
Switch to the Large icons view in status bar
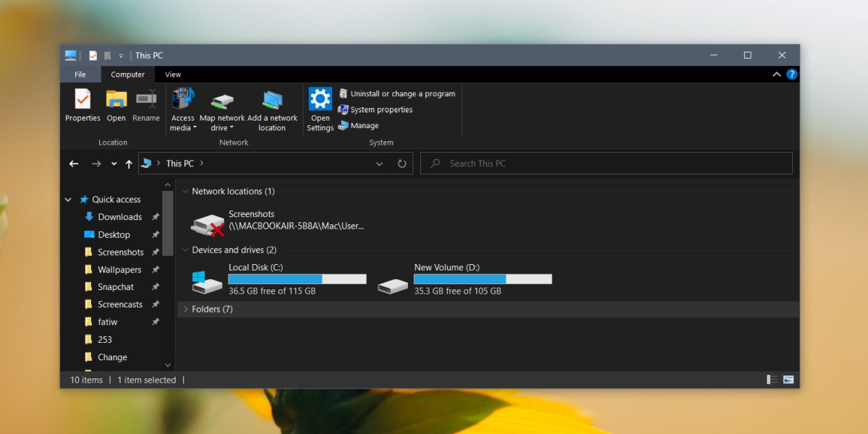point(788,380)
